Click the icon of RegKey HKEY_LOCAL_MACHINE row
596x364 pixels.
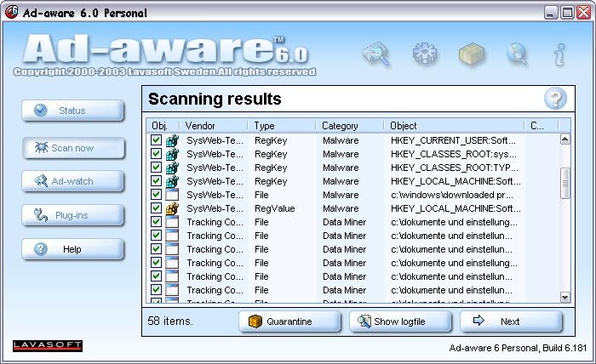[x=172, y=181]
